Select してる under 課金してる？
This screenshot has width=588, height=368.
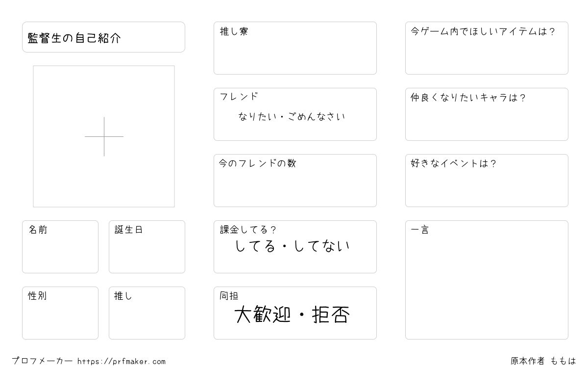coord(255,246)
